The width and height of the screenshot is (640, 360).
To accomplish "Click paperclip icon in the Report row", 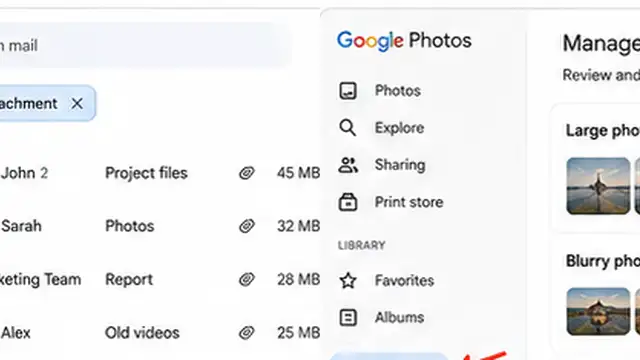I will point(247,280).
